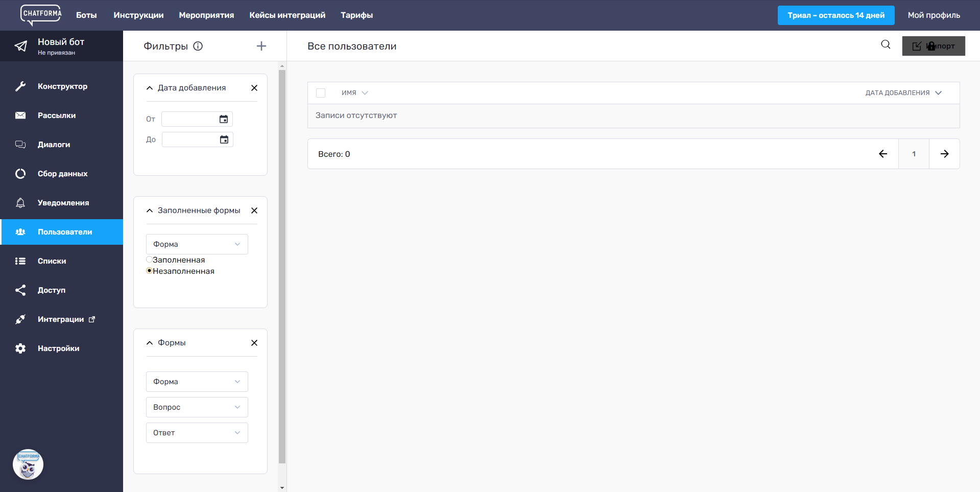Open the Chatforma owl support chat widget
Image resolution: width=980 pixels, height=492 pixels.
[28, 464]
